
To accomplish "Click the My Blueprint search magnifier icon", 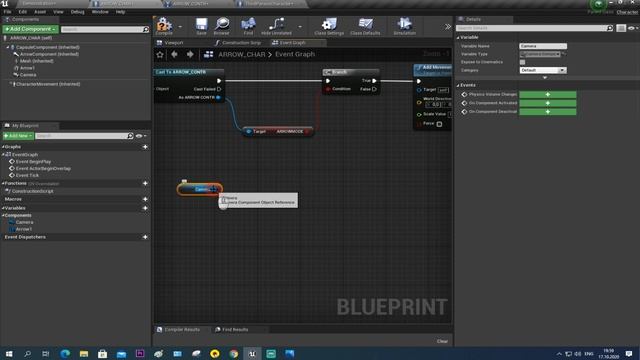I will click(x=130, y=136).
